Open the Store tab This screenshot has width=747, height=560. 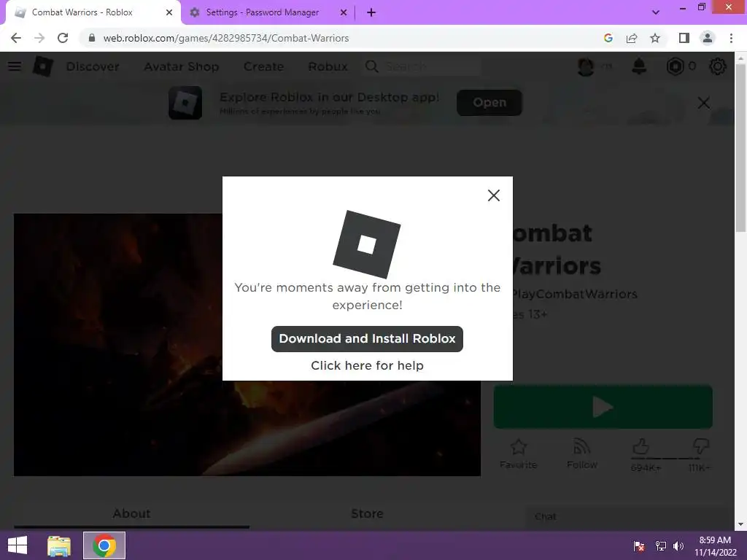coord(367,514)
